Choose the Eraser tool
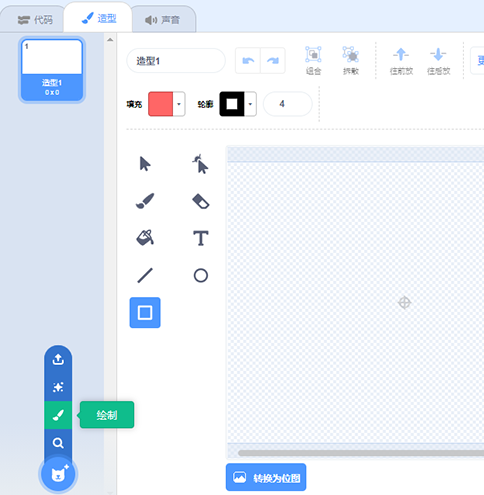The height and width of the screenshot is (495, 484). [x=201, y=201]
